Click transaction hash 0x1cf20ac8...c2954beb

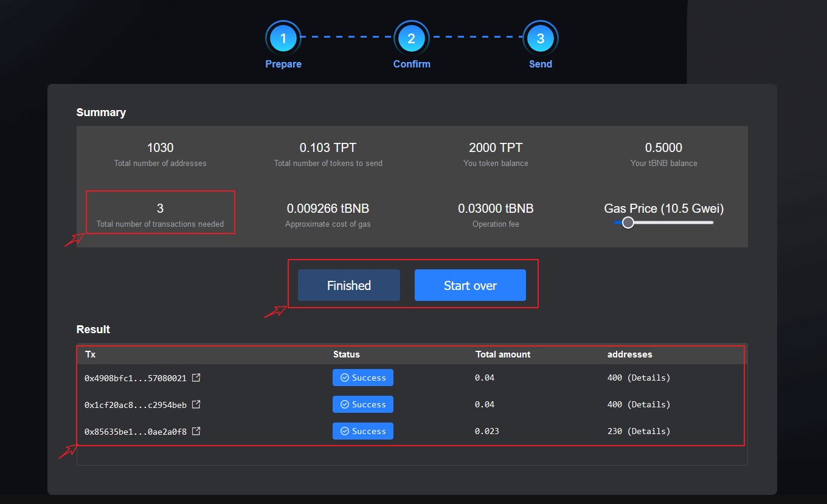point(135,404)
